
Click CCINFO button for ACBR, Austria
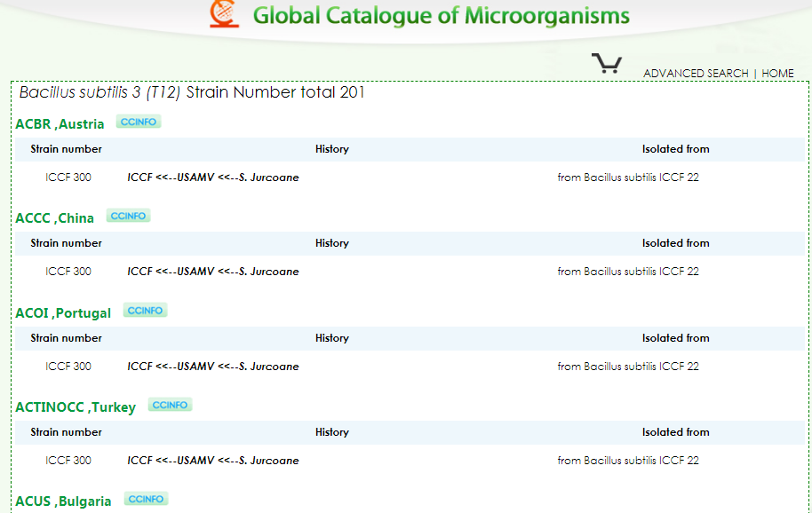(139, 122)
